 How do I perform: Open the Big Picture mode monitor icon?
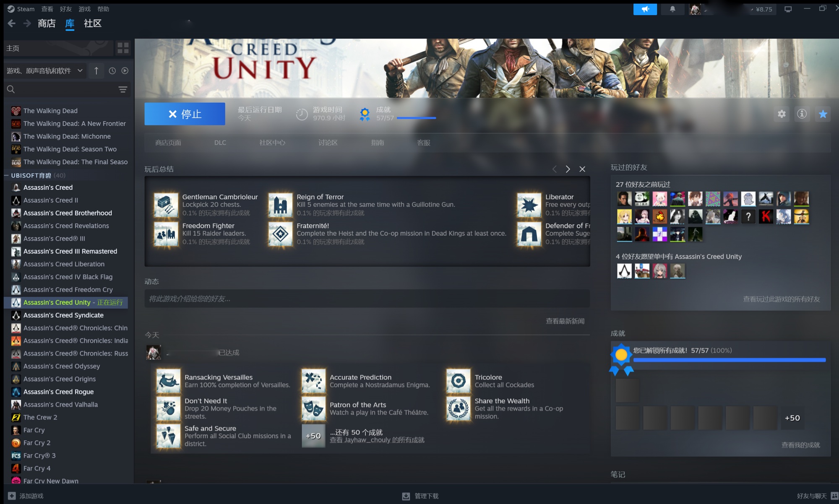[x=788, y=9]
